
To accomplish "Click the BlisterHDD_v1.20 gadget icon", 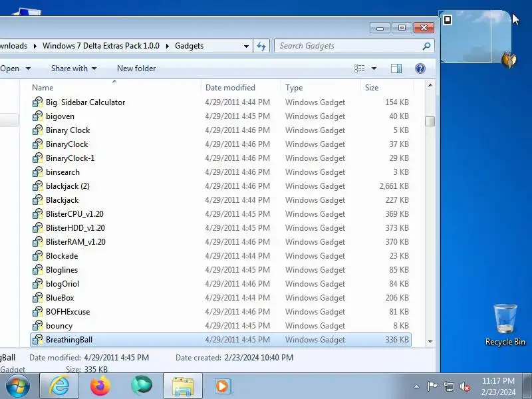I will (38, 227).
